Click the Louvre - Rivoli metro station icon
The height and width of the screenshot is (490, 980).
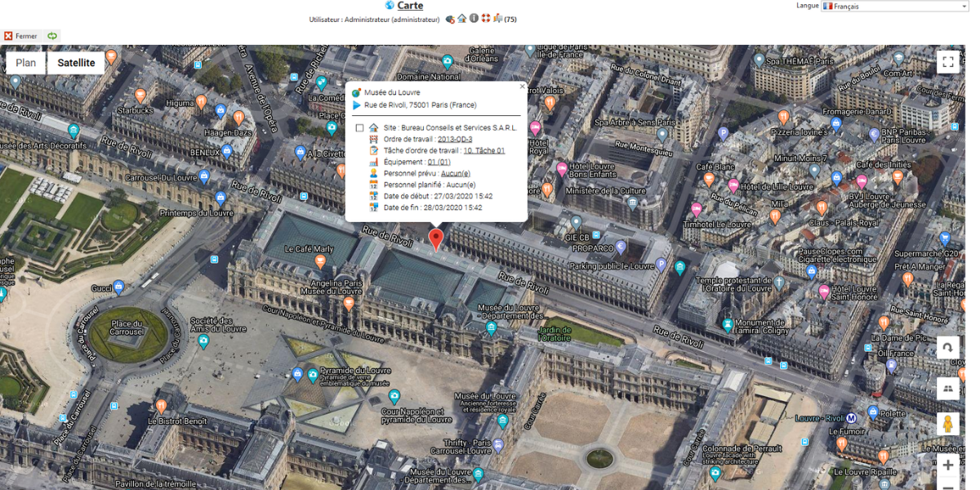pos(851,418)
